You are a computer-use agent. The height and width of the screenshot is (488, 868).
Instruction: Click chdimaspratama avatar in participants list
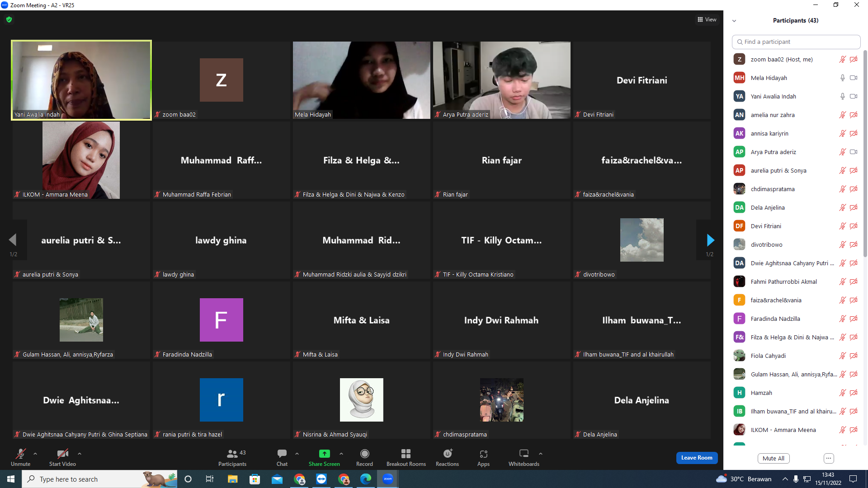pyautogui.click(x=739, y=189)
